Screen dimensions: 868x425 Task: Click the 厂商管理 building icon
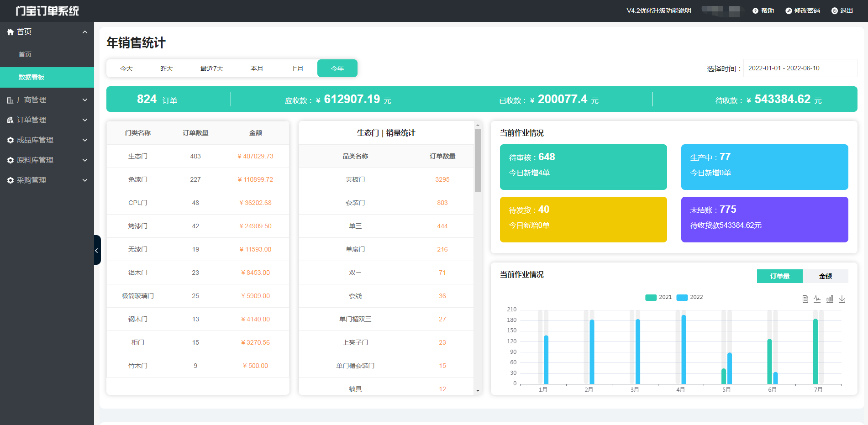click(11, 100)
